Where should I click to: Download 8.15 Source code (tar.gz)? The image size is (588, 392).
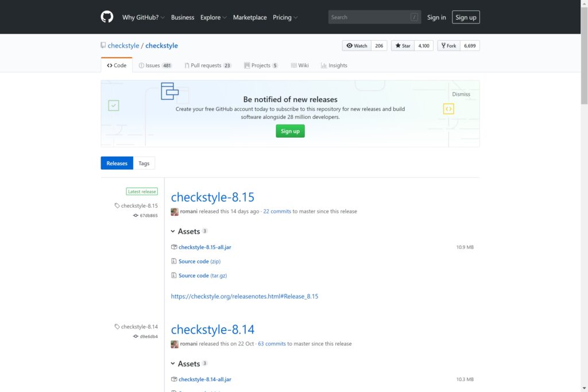click(203, 275)
